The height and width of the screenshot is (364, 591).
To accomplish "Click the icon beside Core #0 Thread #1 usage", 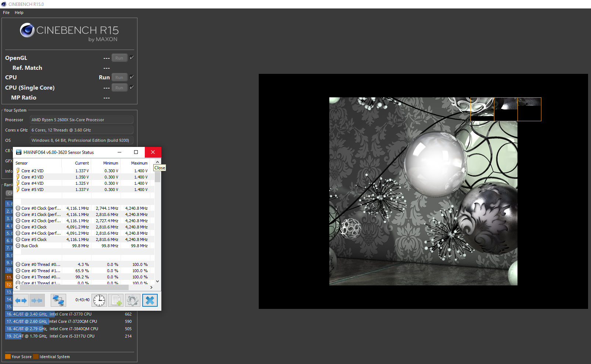I will pos(18,271).
